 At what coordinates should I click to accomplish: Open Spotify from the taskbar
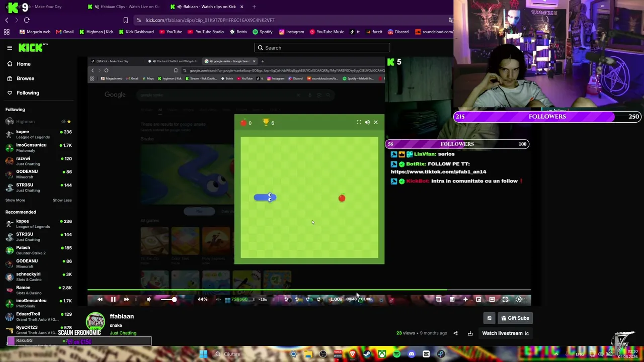(397, 354)
